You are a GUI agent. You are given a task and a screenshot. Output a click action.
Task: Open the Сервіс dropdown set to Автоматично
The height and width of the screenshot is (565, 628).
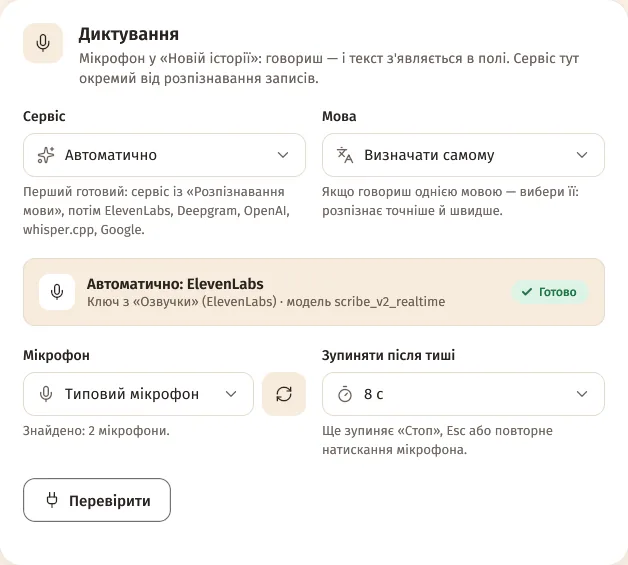click(x=164, y=155)
